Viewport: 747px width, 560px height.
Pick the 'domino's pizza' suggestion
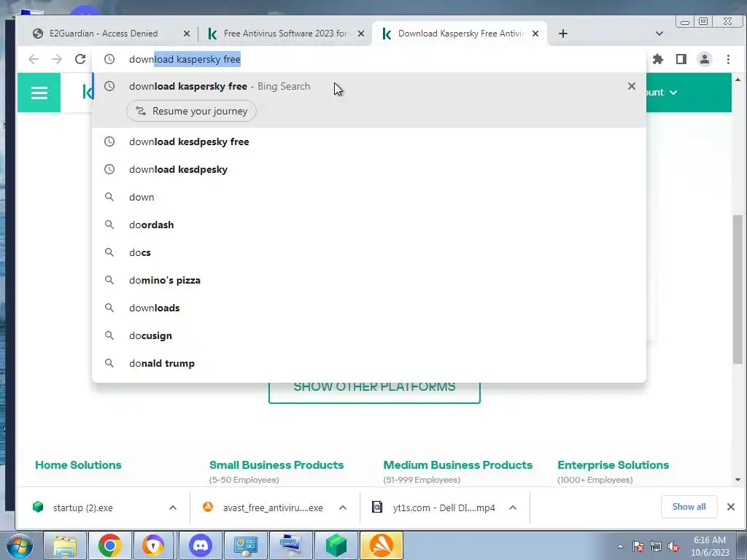(x=369, y=280)
